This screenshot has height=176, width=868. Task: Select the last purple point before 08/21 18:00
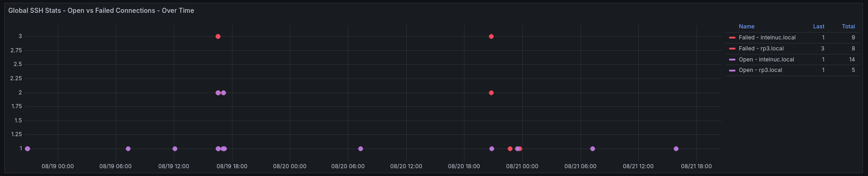click(676, 148)
